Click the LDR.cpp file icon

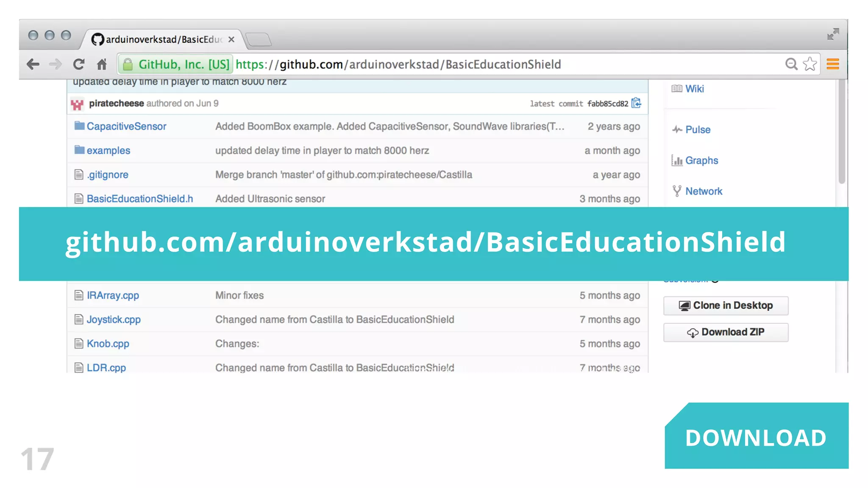(x=79, y=367)
